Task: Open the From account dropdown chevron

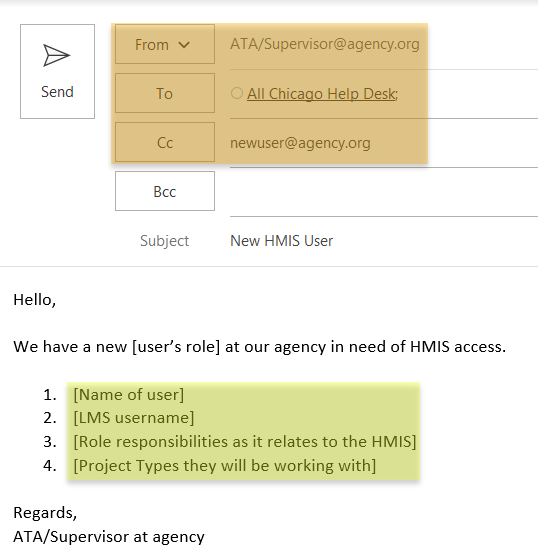Action: [x=184, y=45]
